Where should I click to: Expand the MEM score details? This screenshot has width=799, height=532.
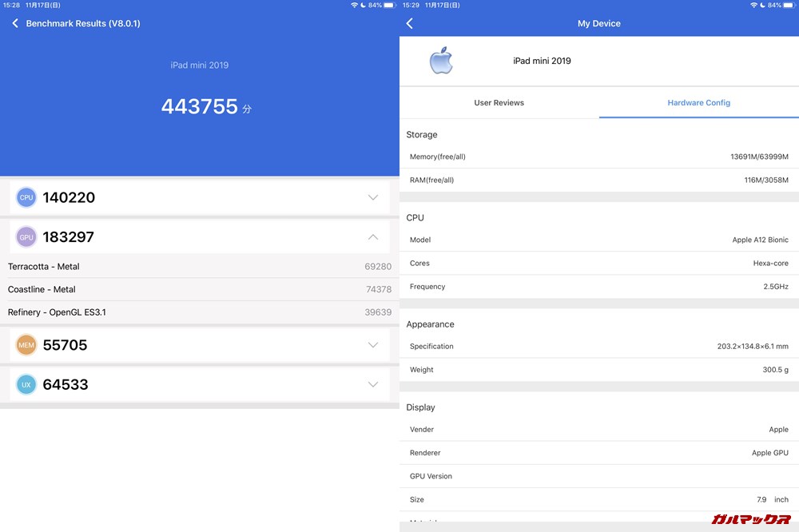372,344
